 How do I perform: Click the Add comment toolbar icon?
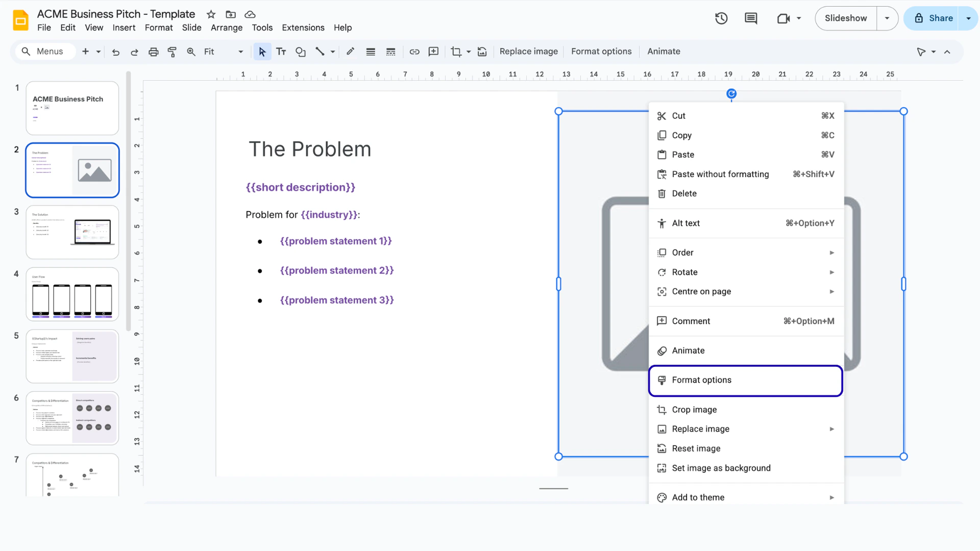433,52
